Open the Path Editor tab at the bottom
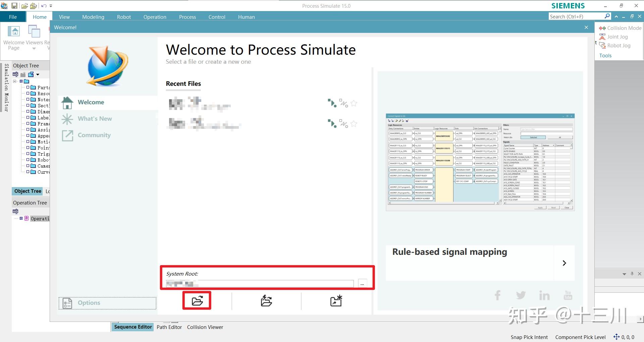Screen dimensions: 644x342 [169, 327]
